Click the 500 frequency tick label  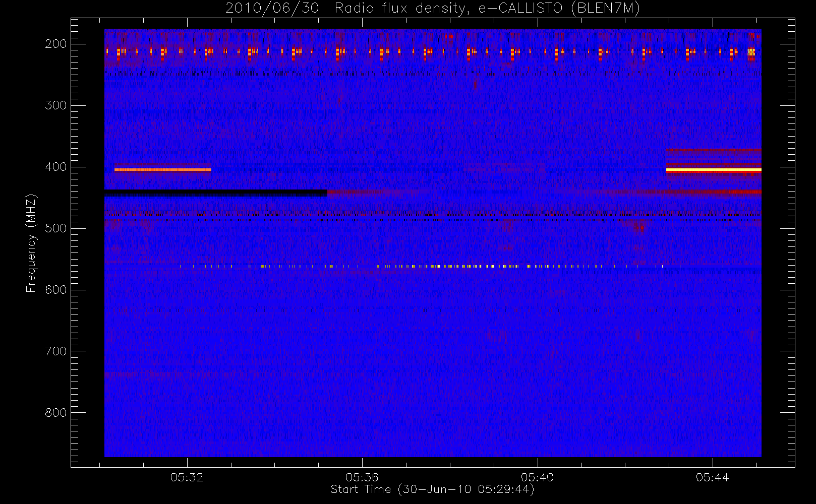55,228
